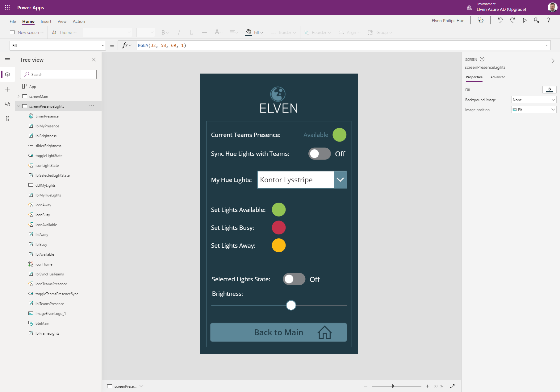Run the App checker stethoscope icon
The height and width of the screenshot is (392, 560).
[481, 20]
